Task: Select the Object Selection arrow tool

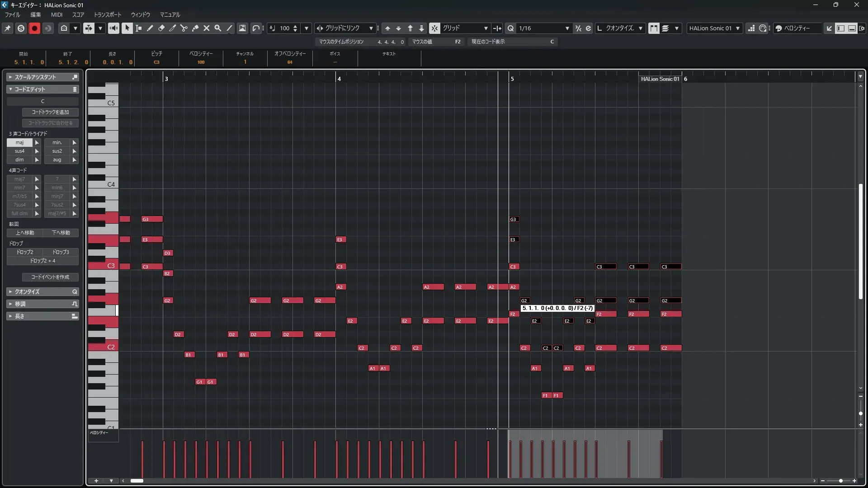Action: point(127,28)
